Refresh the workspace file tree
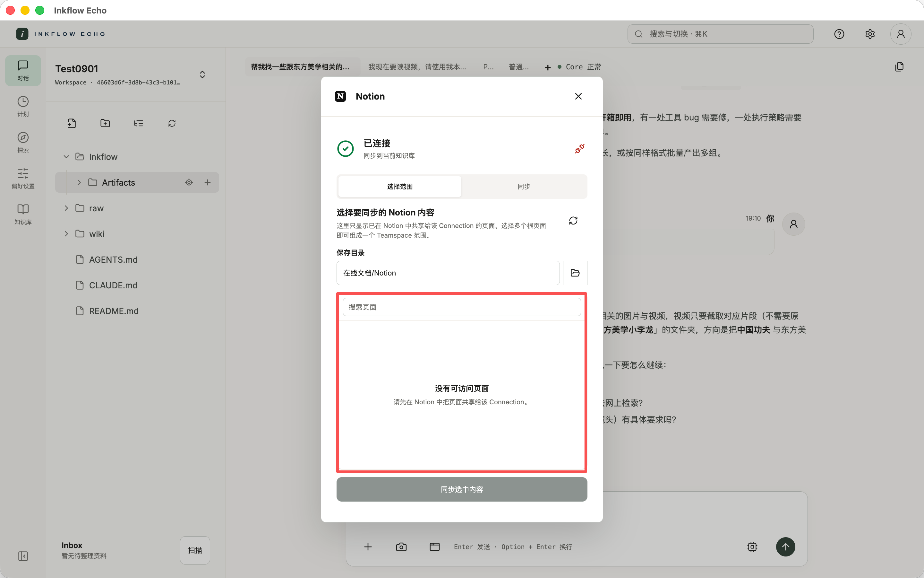924x578 pixels. [172, 123]
